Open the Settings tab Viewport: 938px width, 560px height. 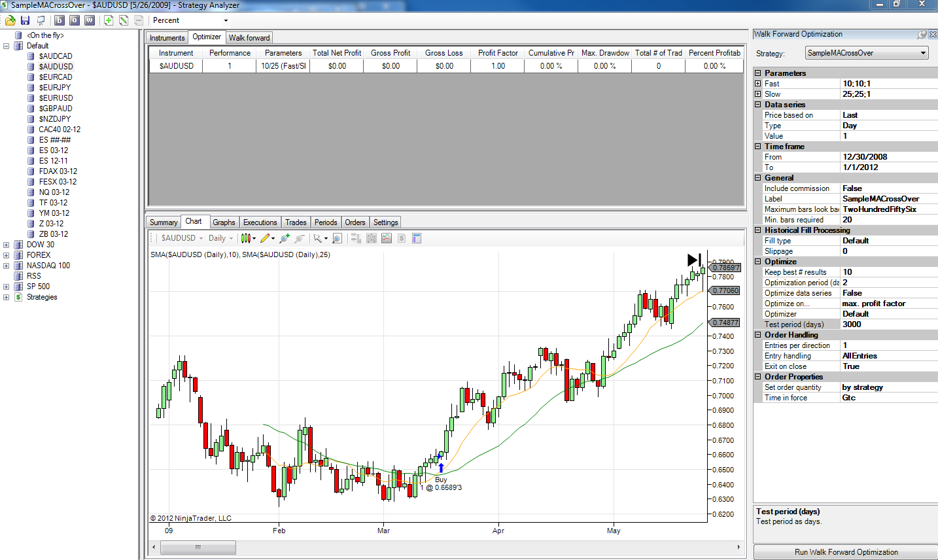(386, 222)
